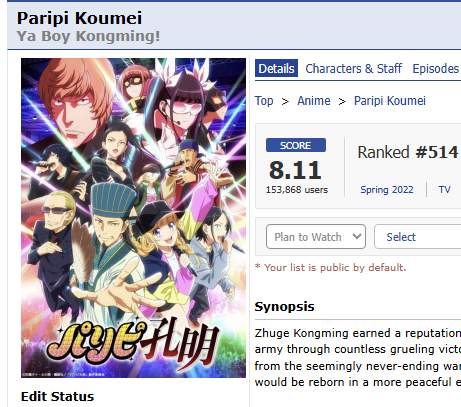Click the 8.11 score value
This screenshot has width=461, height=407.
(295, 170)
